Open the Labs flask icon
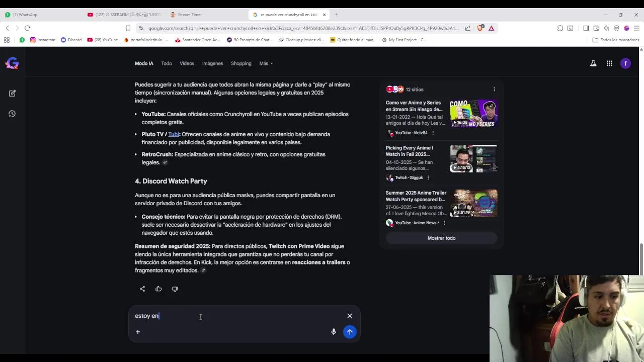Viewport: 644px width, 362px height. [x=593, y=63]
